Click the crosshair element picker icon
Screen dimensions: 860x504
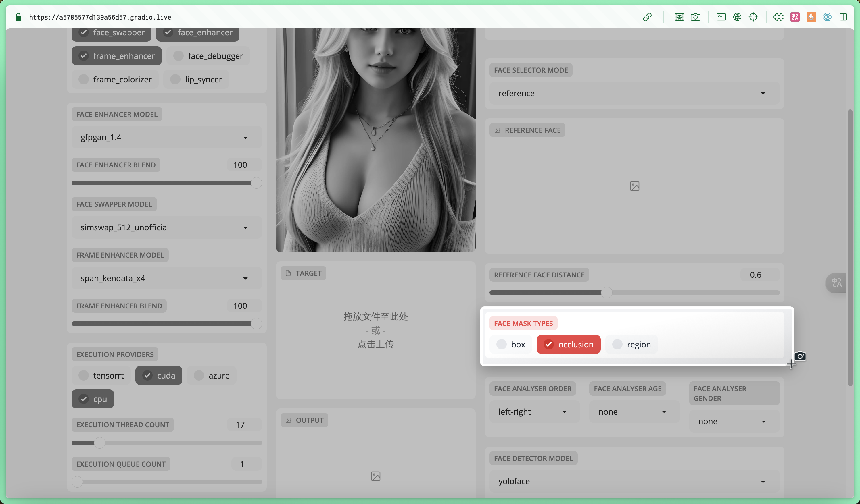pyautogui.click(x=753, y=17)
